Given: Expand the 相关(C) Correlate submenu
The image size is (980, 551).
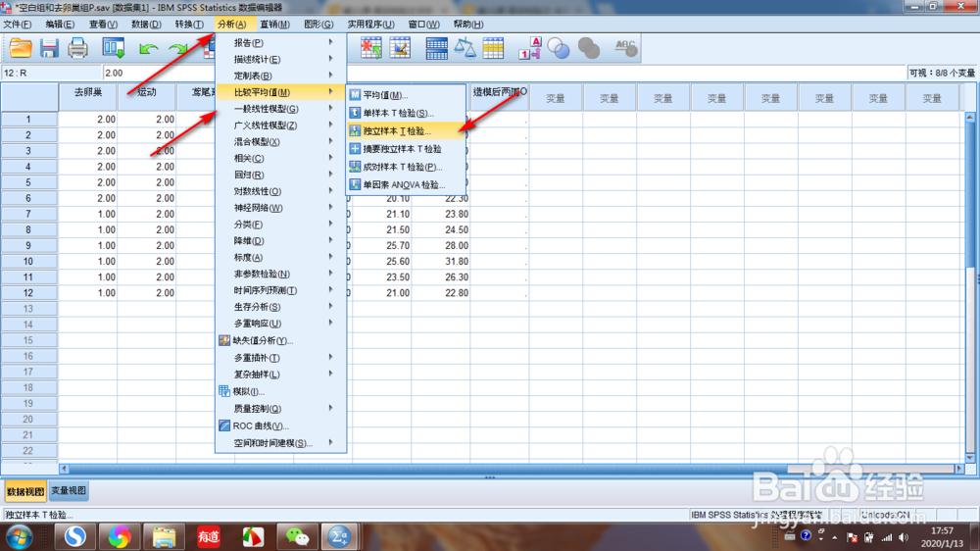Looking at the screenshot, I should [280, 158].
